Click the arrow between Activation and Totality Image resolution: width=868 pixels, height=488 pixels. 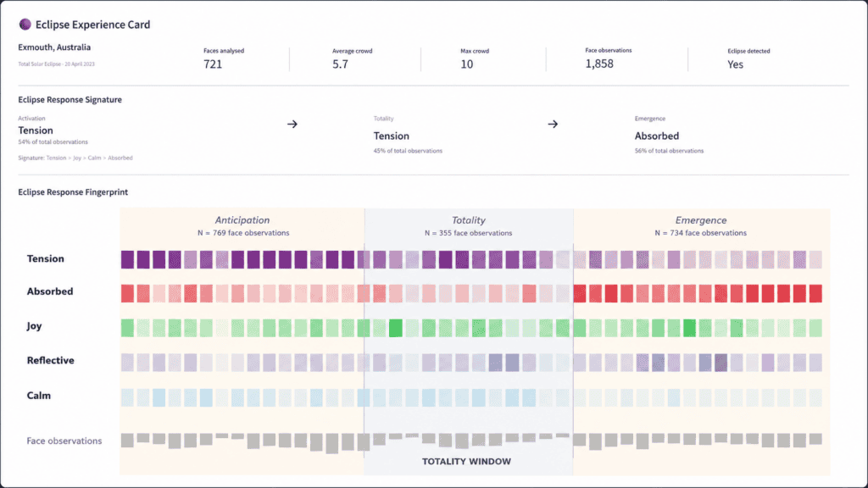click(292, 124)
